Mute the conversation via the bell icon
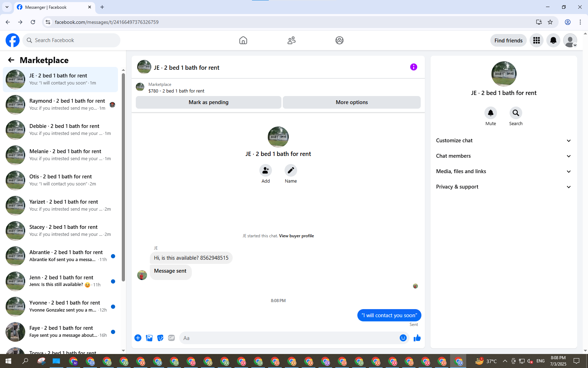Viewport: 588px width, 368px height. pos(491,113)
